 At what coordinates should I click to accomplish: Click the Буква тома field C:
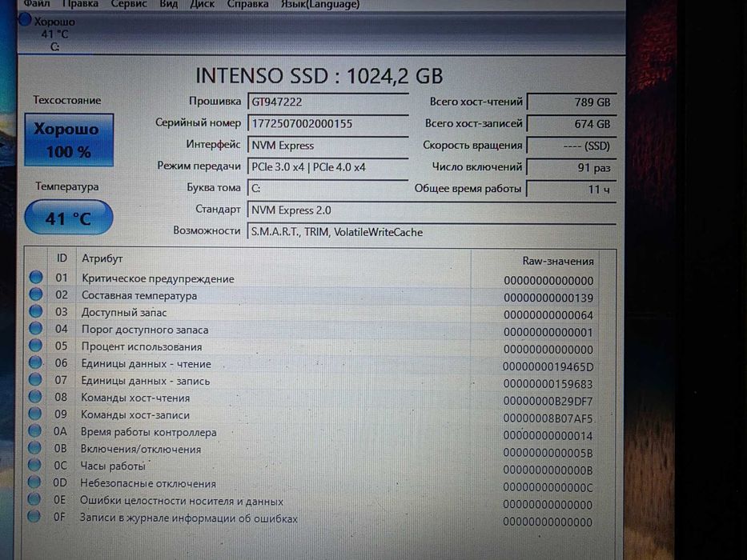(327, 189)
